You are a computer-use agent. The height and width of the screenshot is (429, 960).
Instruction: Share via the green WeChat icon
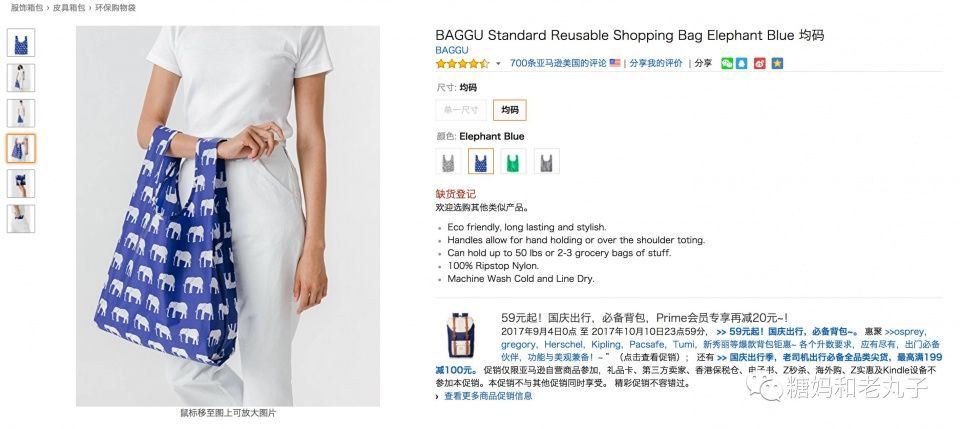(727, 63)
